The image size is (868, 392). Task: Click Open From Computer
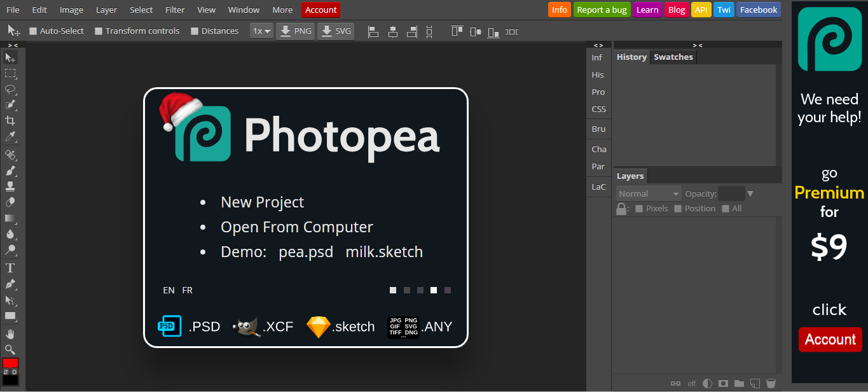tap(297, 227)
